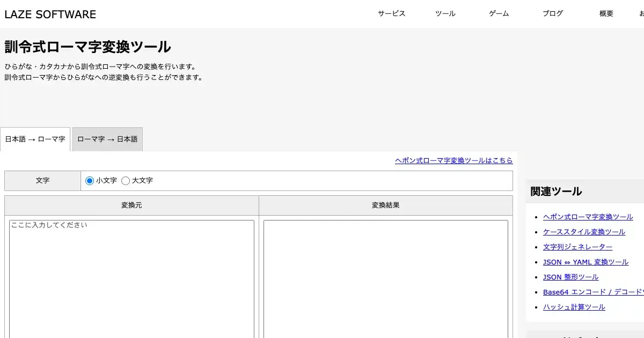This screenshot has width=644, height=338.
Task: Open the ツール navigation item
Action: [x=445, y=14]
